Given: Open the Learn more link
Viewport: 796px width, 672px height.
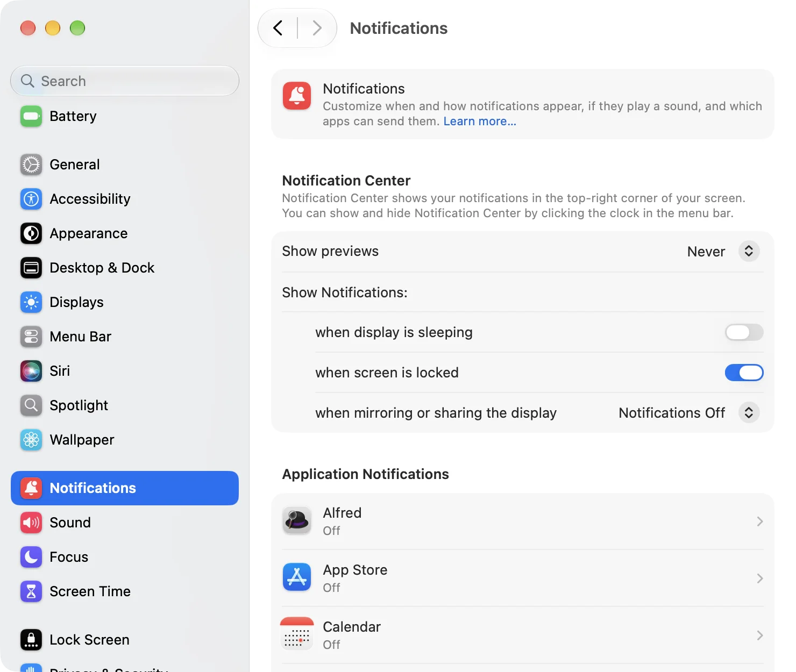Looking at the screenshot, I should pyautogui.click(x=480, y=121).
